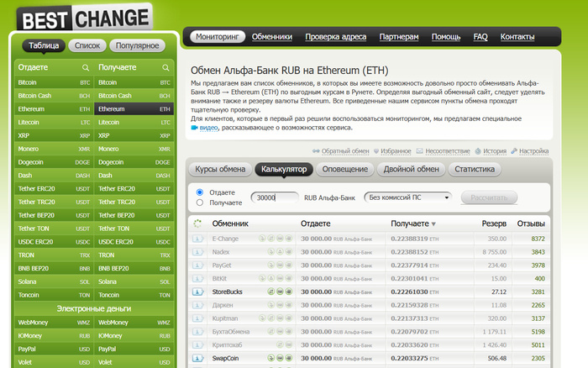Image resolution: width=588 pixels, height=368 pixels.
Task: Click the first badge icon in E-Change row
Action: [x=262, y=239]
